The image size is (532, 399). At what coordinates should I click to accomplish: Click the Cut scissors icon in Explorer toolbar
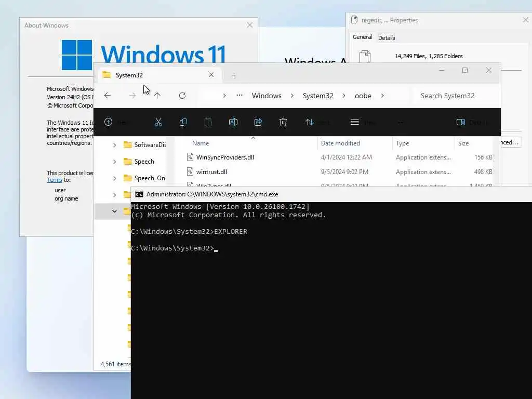tap(158, 122)
